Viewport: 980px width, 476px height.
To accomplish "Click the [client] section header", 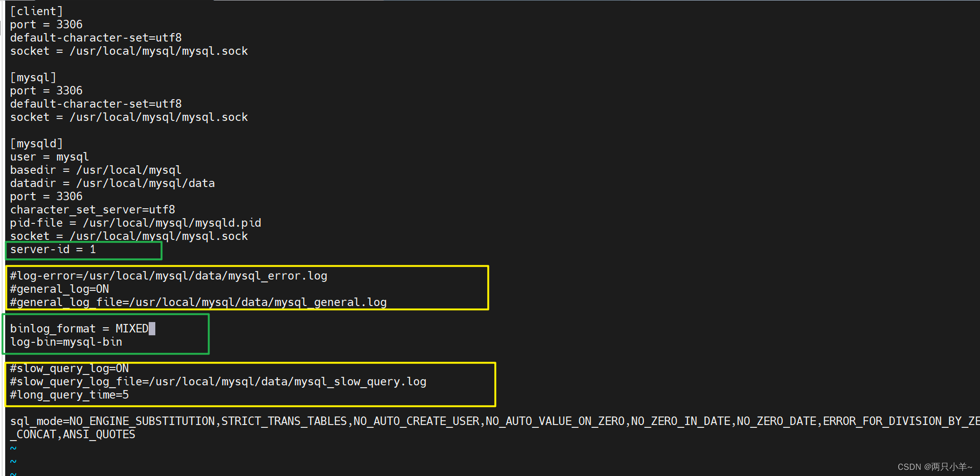I will 36,11.
